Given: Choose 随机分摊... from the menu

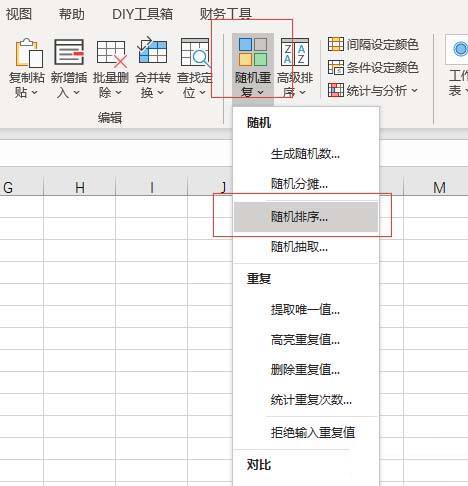Looking at the screenshot, I should click(306, 184).
